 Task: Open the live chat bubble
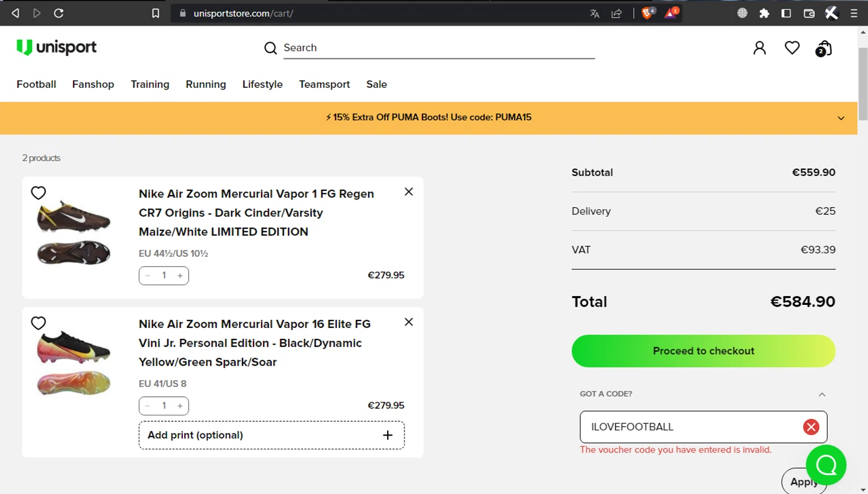pos(826,464)
